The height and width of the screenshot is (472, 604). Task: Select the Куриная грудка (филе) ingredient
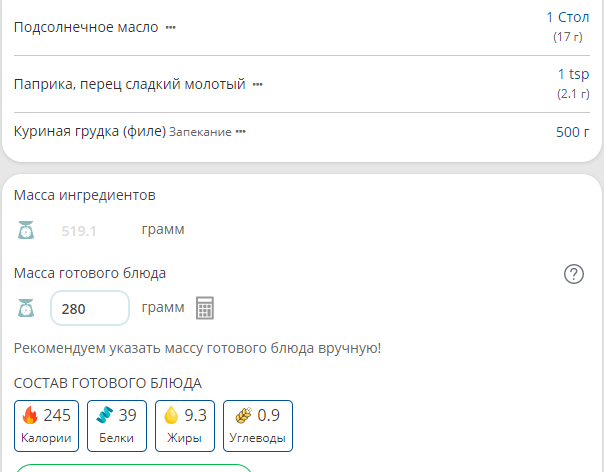(89, 131)
